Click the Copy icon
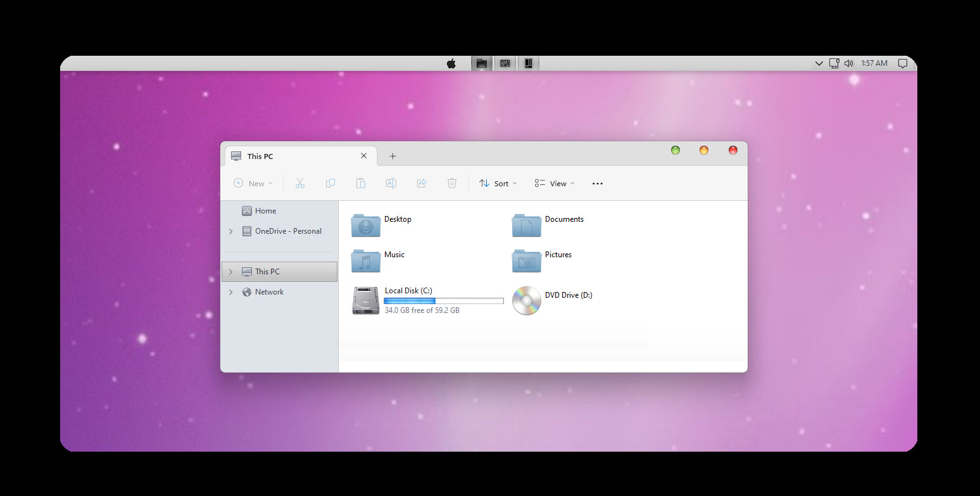 point(330,183)
